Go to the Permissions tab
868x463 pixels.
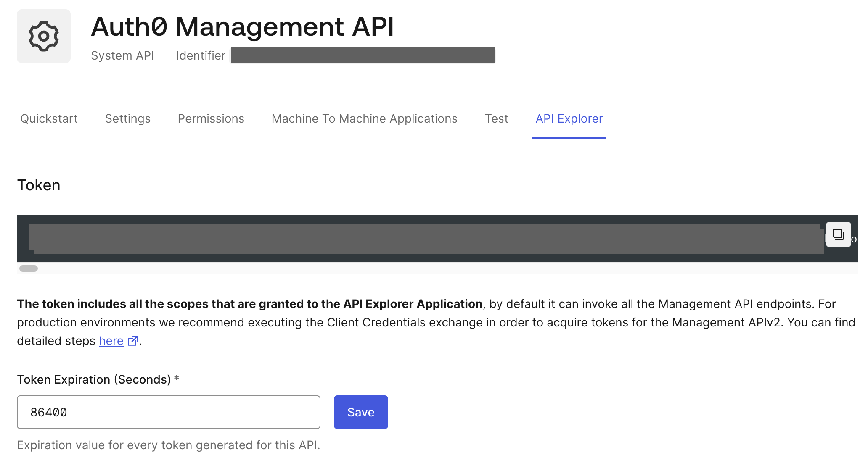pos(211,119)
